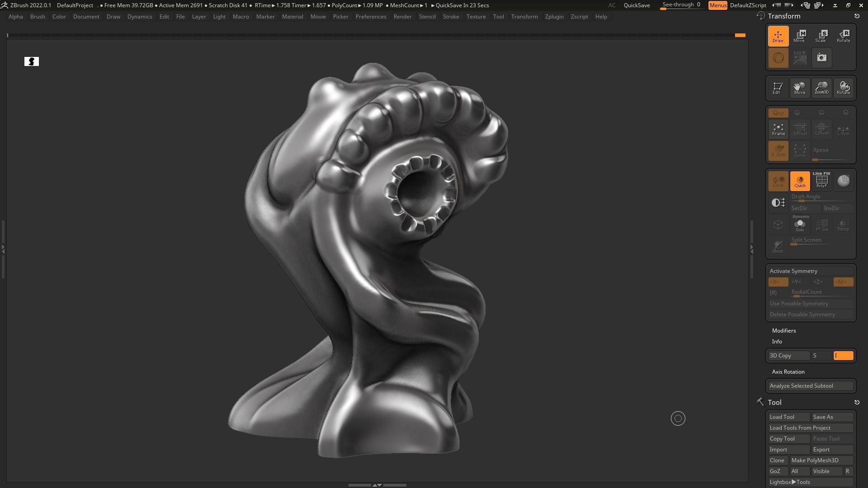868x488 pixels.
Task: Click the hand Move view icon
Action: tap(800, 88)
